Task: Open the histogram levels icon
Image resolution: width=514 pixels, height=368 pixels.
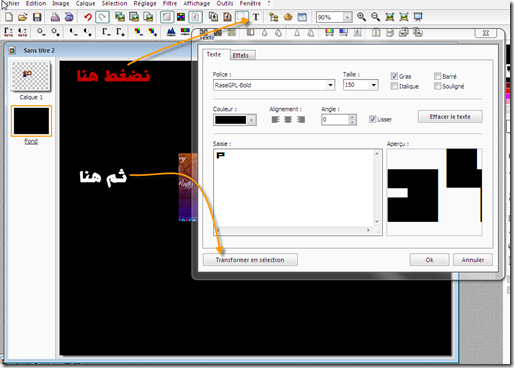Action: pyautogui.click(x=171, y=32)
